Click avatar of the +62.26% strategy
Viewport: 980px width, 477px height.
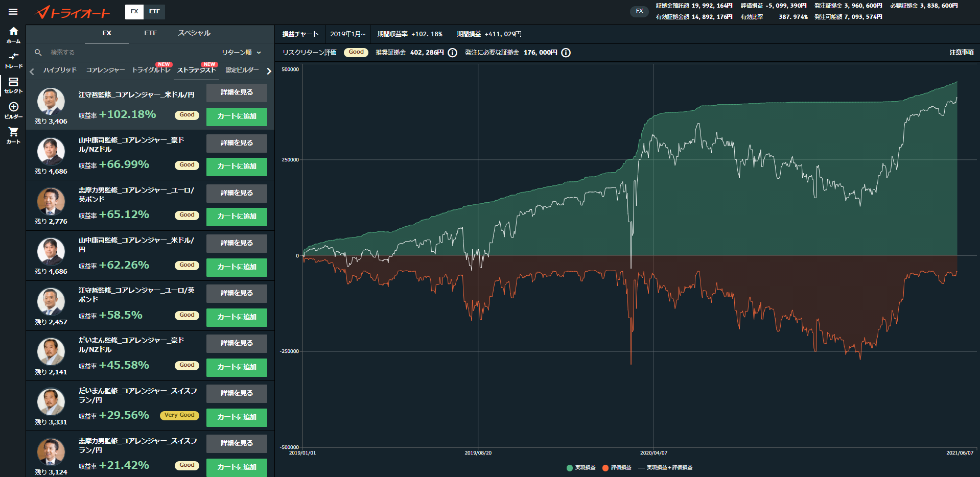click(x=51, y=252)
